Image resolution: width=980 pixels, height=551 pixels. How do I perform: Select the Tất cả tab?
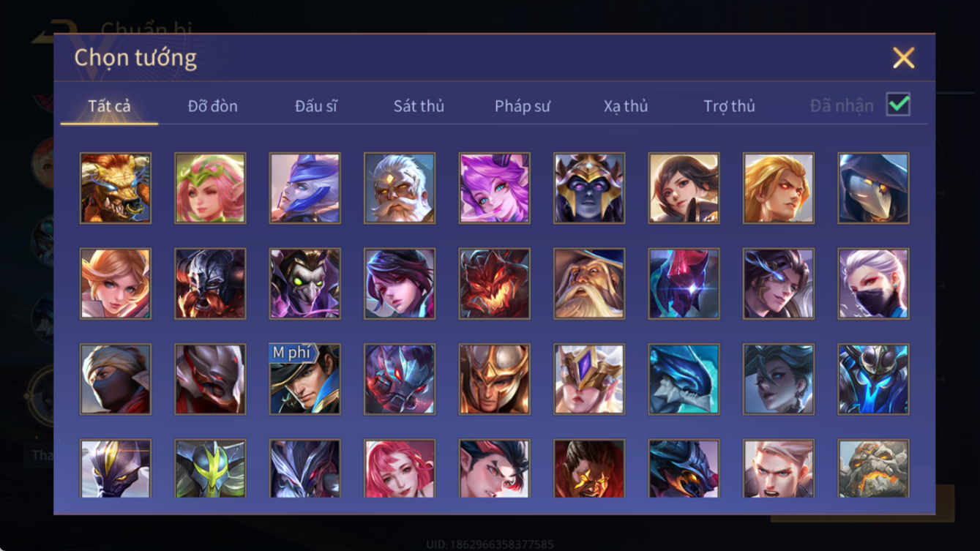109,106
